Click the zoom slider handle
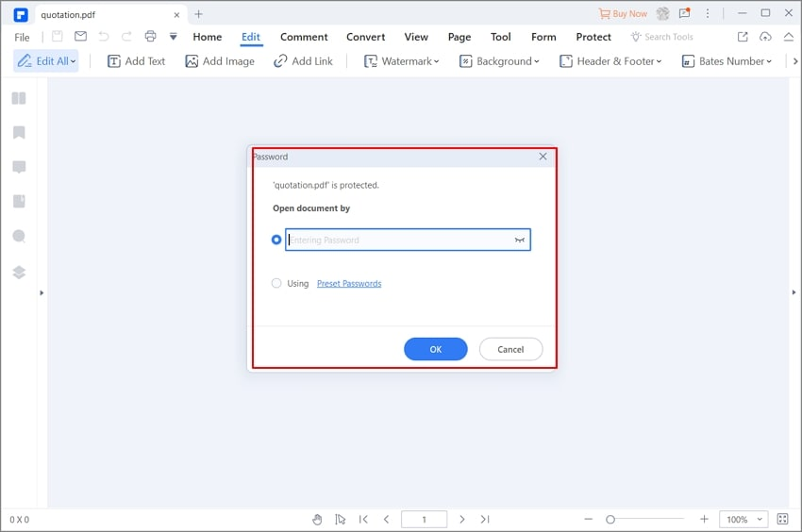Screen dimensions: 802x532 [x=610, y=519]
